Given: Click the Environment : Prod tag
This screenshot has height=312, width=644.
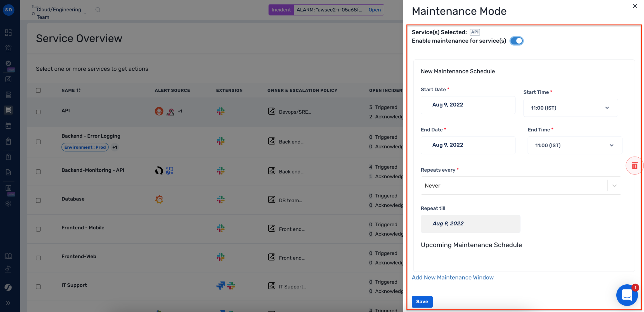Looking at the screenshot, I should (x=85, y=147).
